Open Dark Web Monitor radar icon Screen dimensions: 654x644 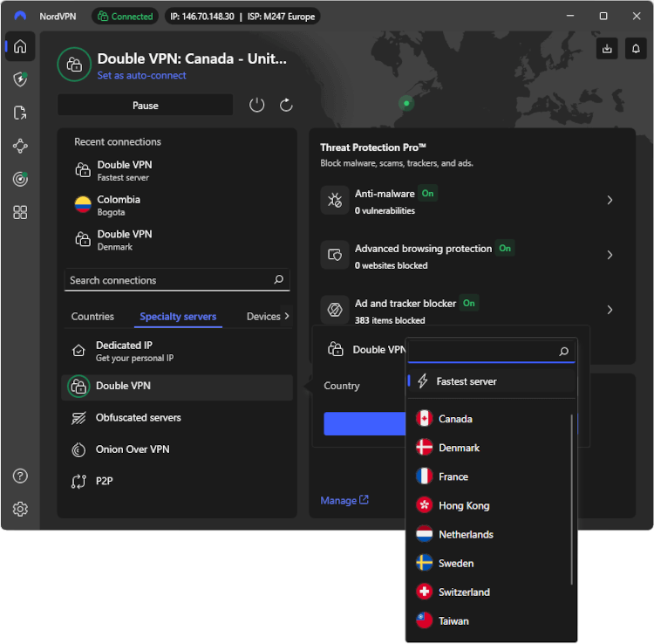[x=20, y=179]
